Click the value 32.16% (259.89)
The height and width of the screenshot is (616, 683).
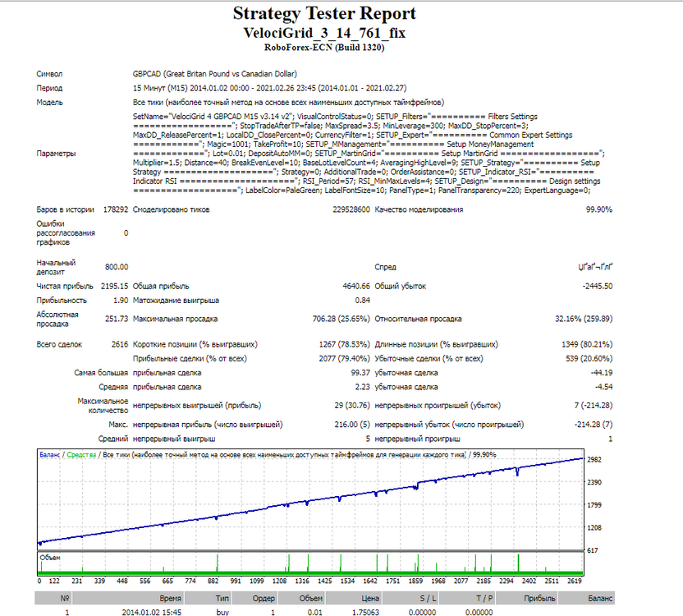584,319
